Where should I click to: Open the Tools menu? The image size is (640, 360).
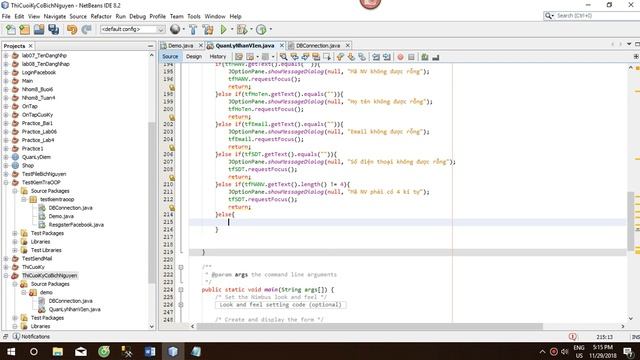click(x=194, y=16)
